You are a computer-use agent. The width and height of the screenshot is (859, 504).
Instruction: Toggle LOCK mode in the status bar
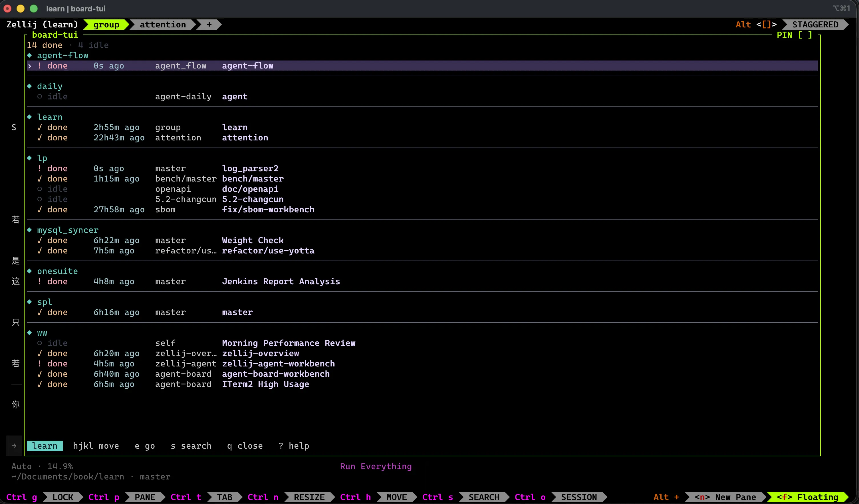tap(63, 497)
